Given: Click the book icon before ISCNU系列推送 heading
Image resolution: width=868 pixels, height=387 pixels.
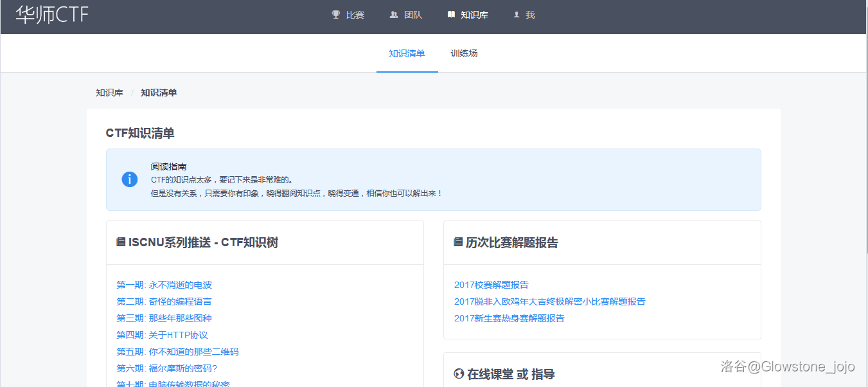Looking at the screenshot, I should point(120,242).
